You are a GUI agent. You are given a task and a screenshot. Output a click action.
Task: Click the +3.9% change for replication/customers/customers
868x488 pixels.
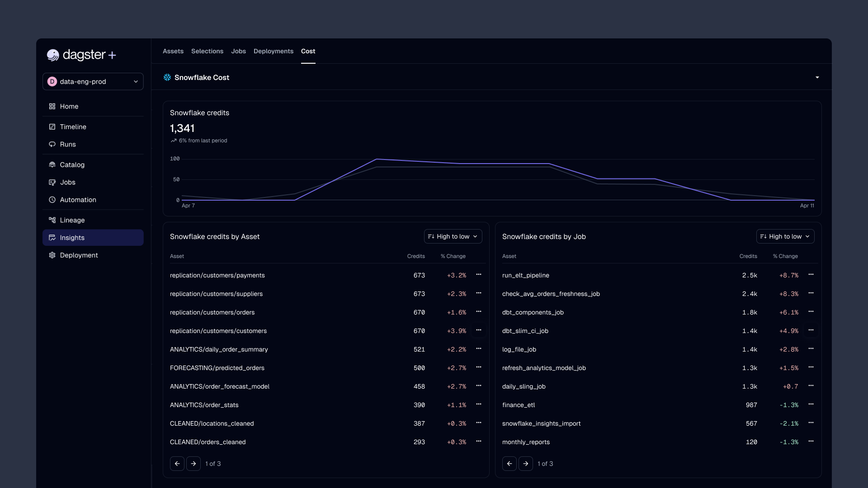coord(457,331)
